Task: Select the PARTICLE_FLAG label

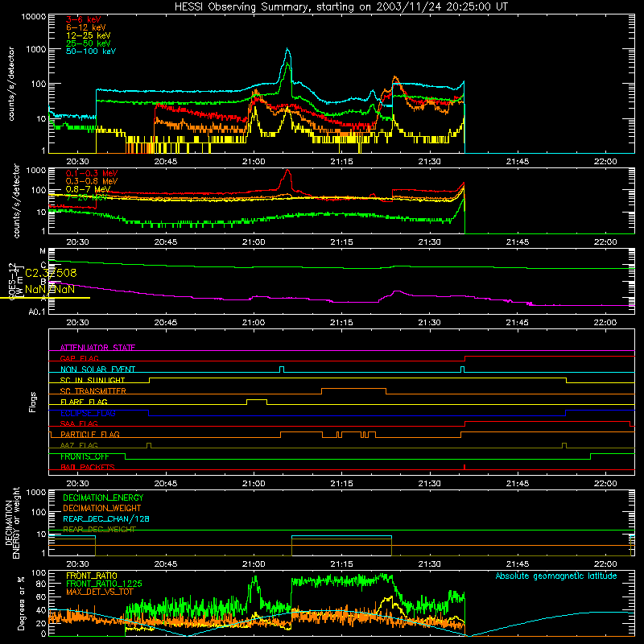Action: click(90, 435)
